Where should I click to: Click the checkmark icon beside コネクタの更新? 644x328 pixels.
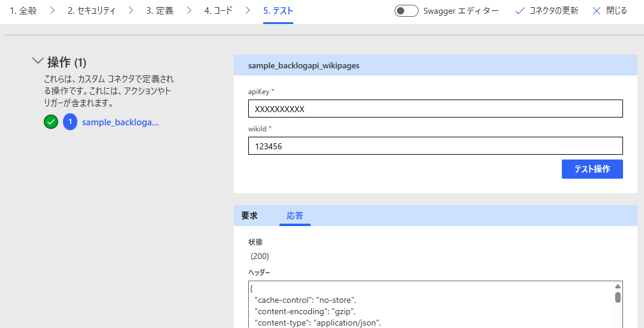click(x=520, y=11)
